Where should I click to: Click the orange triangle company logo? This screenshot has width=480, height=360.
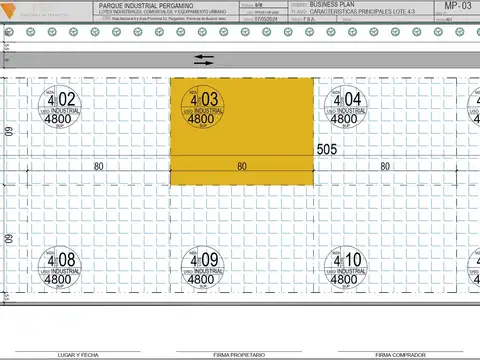[8, 11]
